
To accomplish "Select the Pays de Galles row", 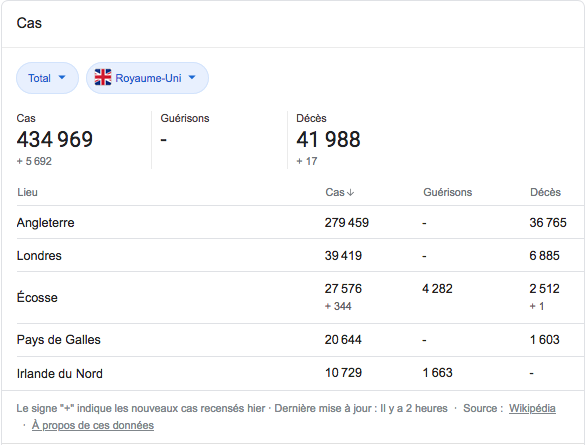I will 300,340.
